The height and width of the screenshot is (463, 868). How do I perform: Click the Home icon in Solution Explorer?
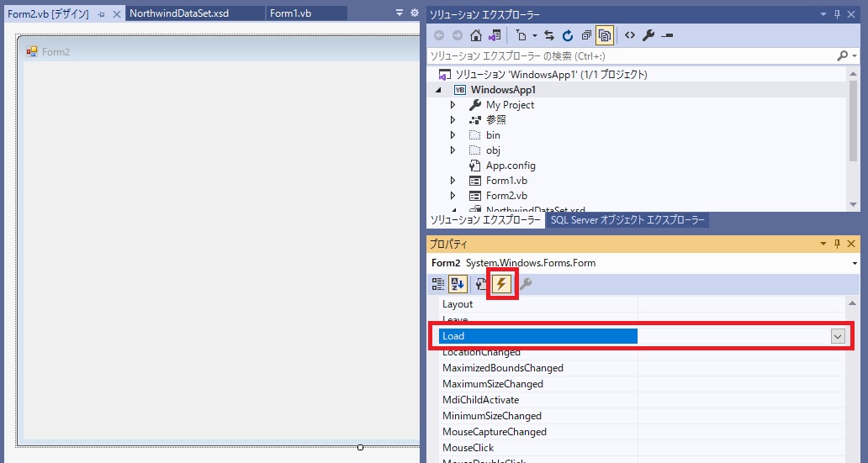point(476,35)
